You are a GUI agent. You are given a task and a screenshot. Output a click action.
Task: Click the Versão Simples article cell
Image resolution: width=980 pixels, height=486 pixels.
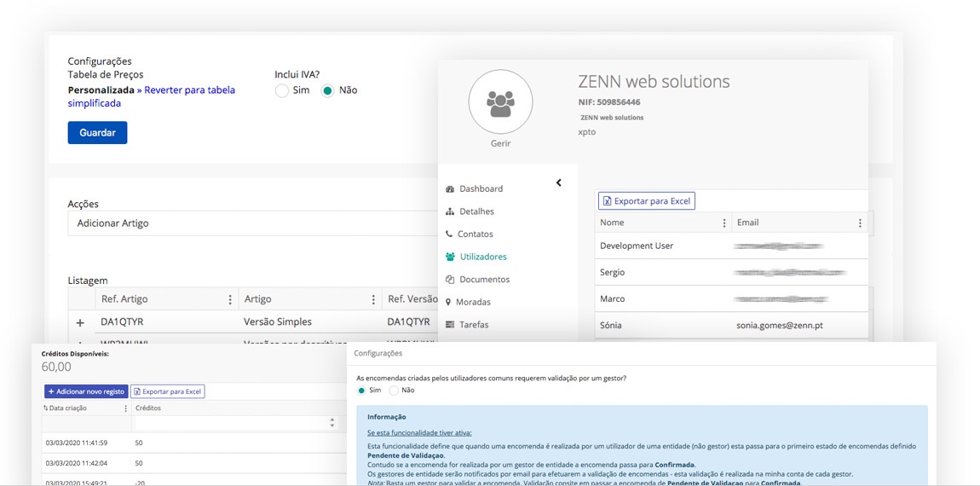click(x=278, y=322)
